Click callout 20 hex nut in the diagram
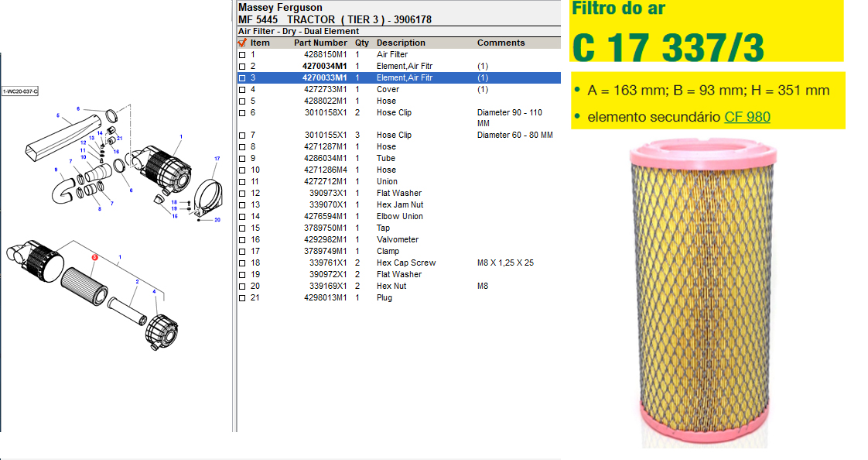Screen dimensions: 868x460 [x=217, y=219]
